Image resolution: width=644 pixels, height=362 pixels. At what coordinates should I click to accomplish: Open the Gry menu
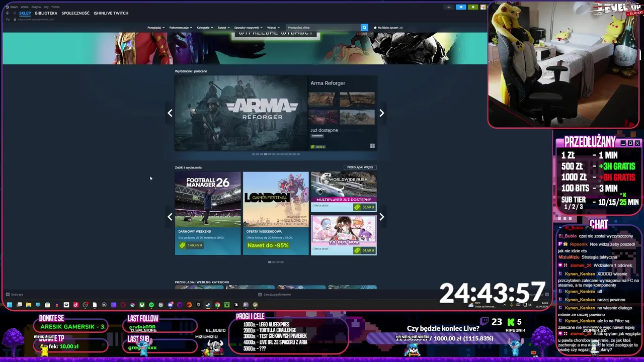(x=46, y=7)
